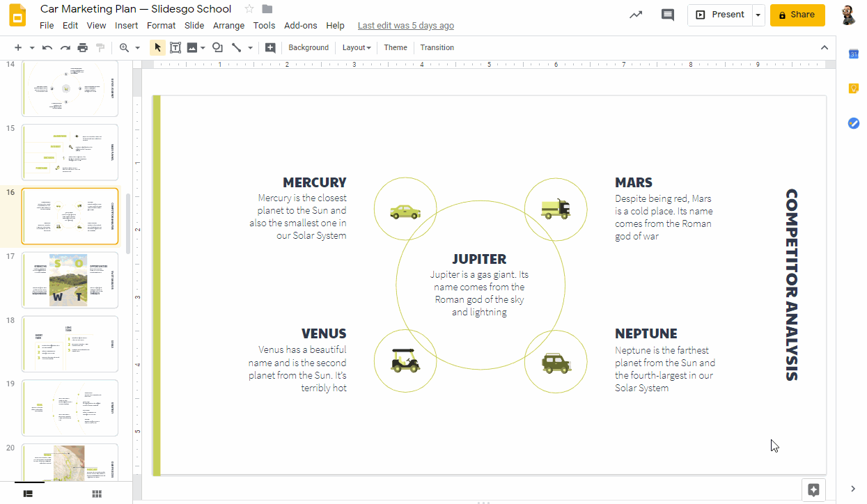Select the line tool

tap(237, 47)
